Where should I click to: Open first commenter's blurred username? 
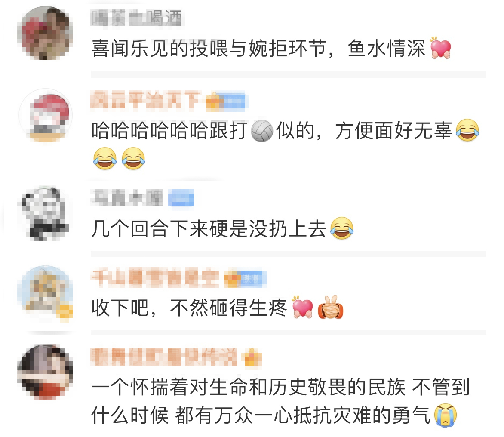tap(136, 18)
